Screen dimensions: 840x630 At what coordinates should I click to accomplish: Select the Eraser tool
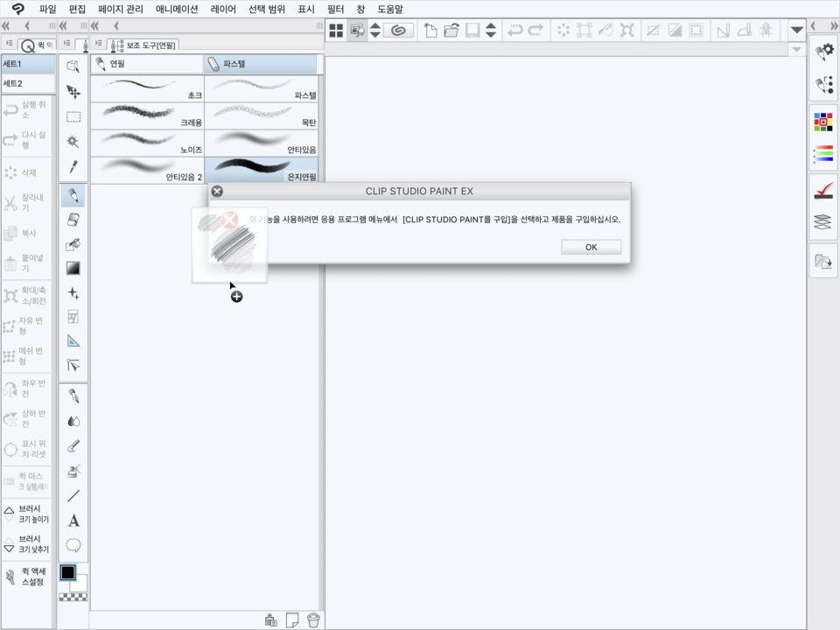pyautogui.click(x=73, y=219)
